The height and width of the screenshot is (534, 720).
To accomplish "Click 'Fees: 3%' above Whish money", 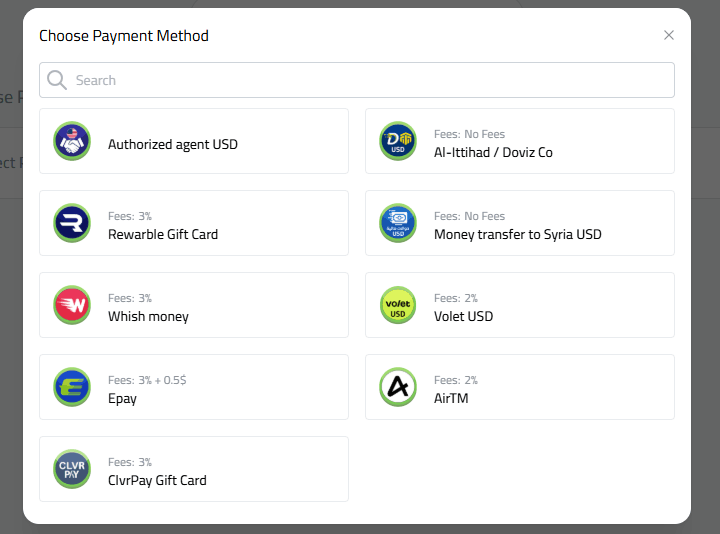I will click(130, 298).
